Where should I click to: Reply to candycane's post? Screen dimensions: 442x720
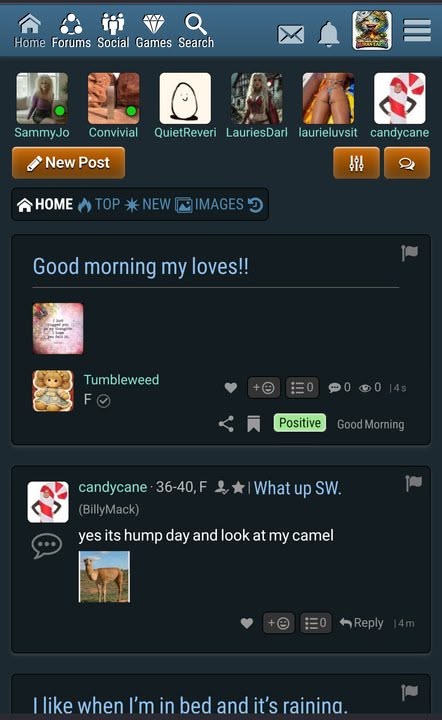point(361,623)
